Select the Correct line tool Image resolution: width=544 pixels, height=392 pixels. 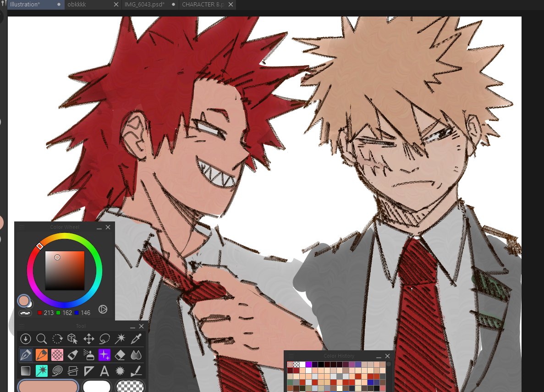136,371
